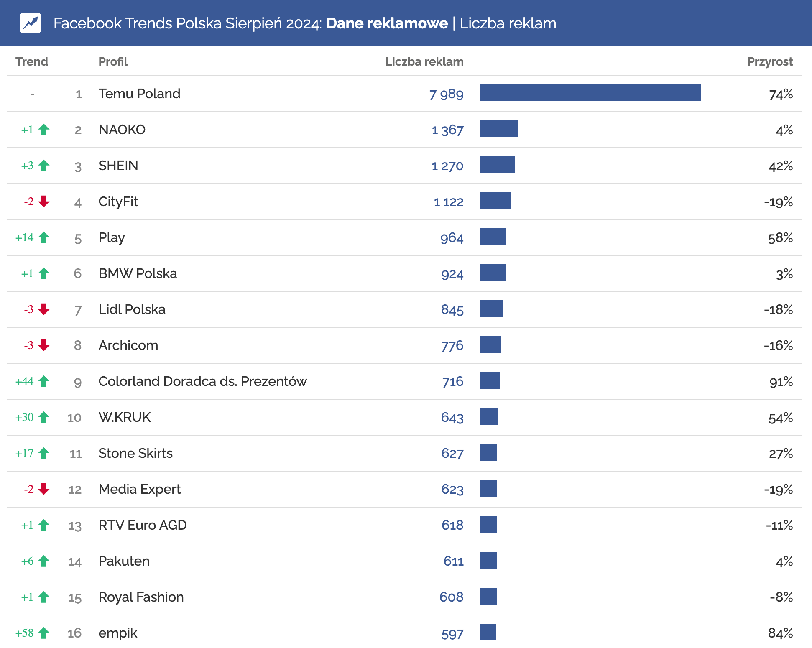The height and width of the screenshot is (648, 812).
Task: Select the Play profile name
Action: tap(111, 237)
